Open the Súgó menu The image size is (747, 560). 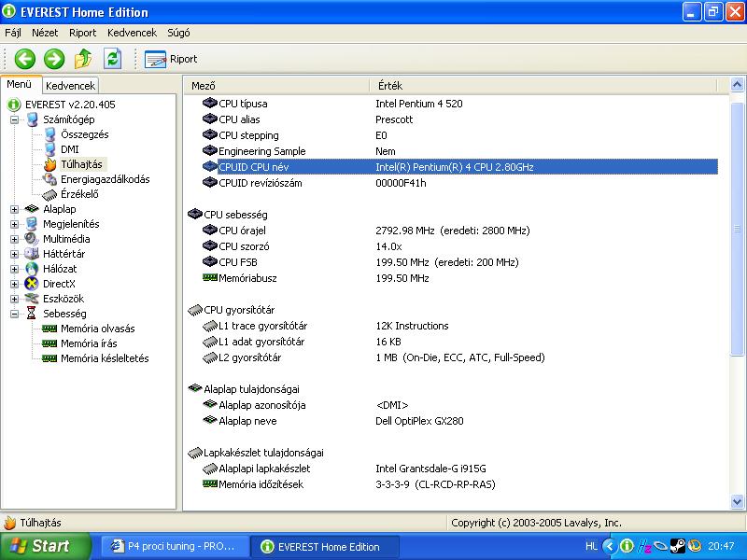(x=178, y=33)
